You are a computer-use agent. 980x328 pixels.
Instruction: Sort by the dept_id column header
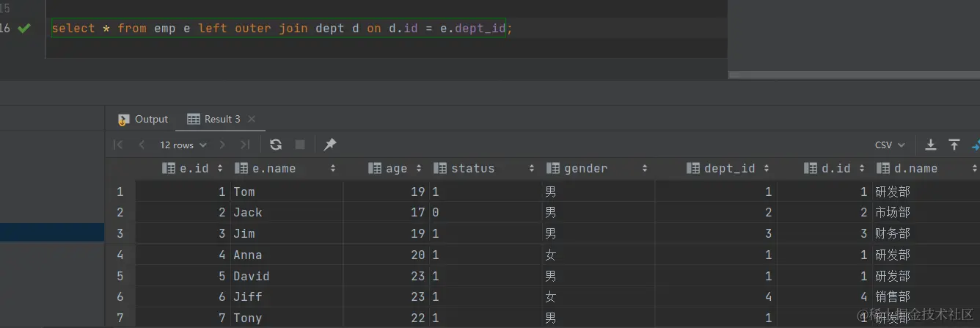click(716, 168)
